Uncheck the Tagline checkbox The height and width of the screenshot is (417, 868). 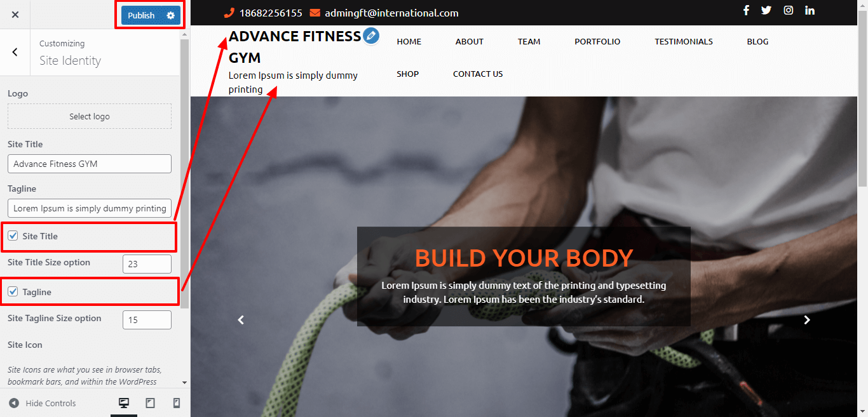(13, 292)
